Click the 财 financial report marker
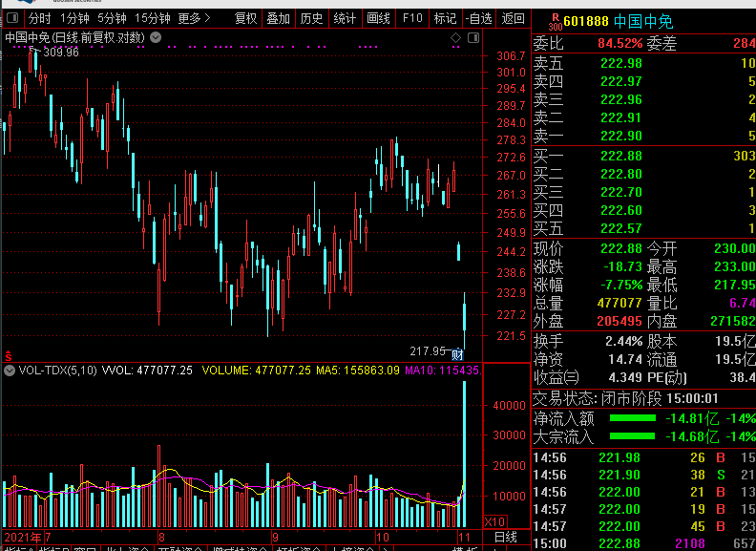The image size is (756, 551). pyautogui.click(x=457, y=355)
